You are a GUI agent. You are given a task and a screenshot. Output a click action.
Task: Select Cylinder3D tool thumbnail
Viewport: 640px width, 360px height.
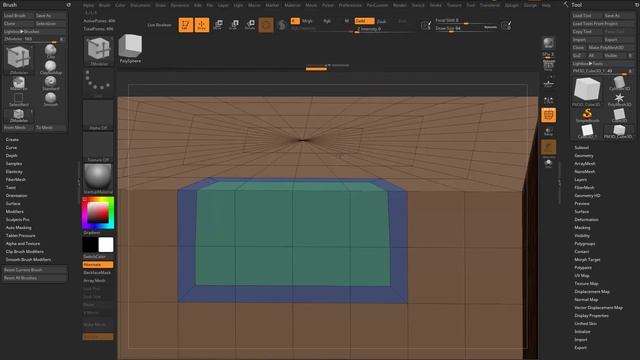(619, 83)
